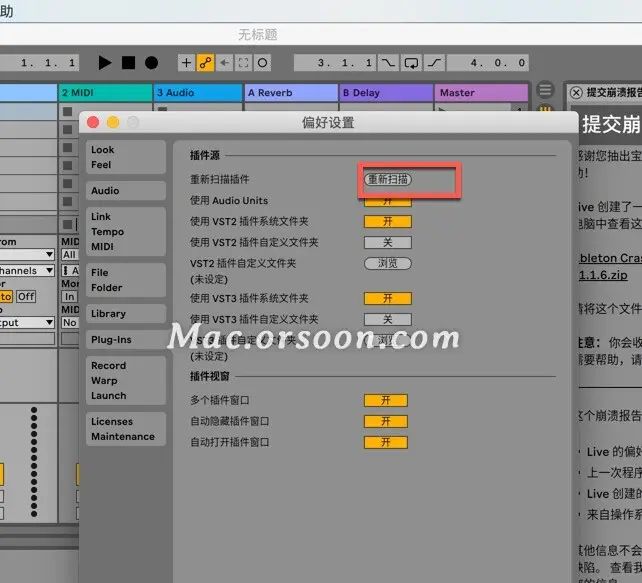Click the Re-enable Automation arrow icon
This screenshot has width=642, height=583.
click(x=224, y=63)
